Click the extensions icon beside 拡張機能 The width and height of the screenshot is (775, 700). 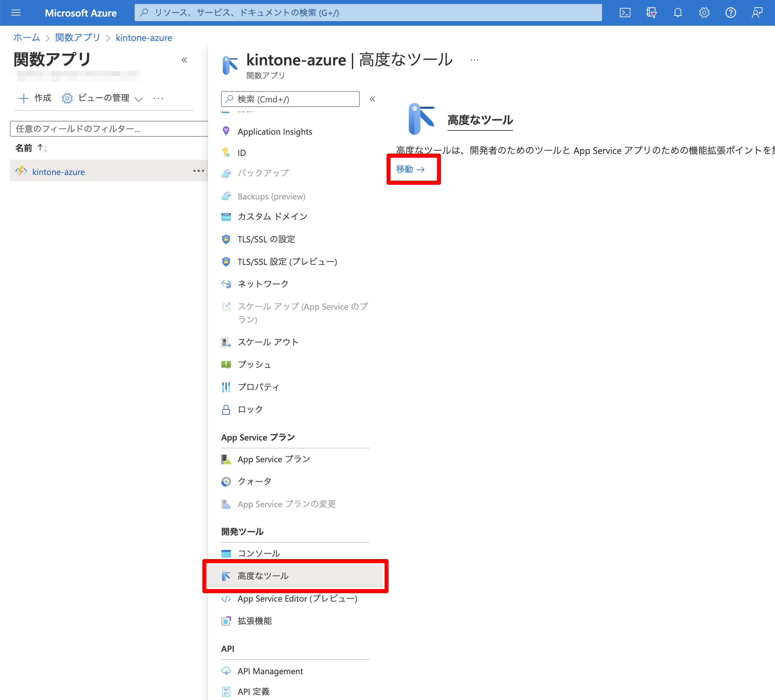tap(226, 621)
